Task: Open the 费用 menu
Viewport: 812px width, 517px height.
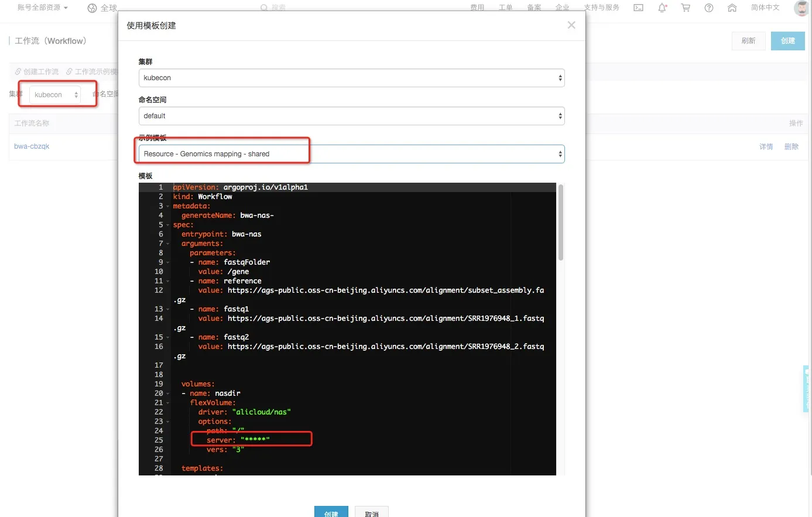Action: tap(477, 8)
